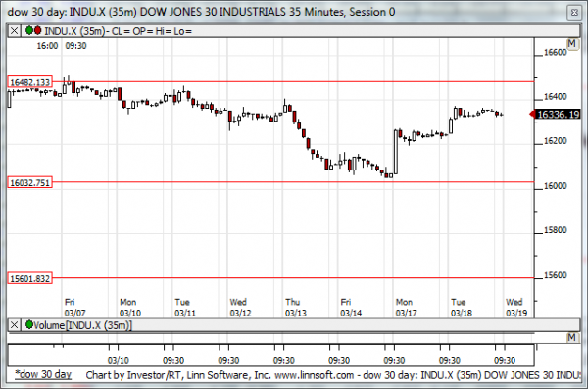Click M button in Volume pane
The height and width of the screenshot is (389, 588).
pyautogui.click(x=571, y=337)
